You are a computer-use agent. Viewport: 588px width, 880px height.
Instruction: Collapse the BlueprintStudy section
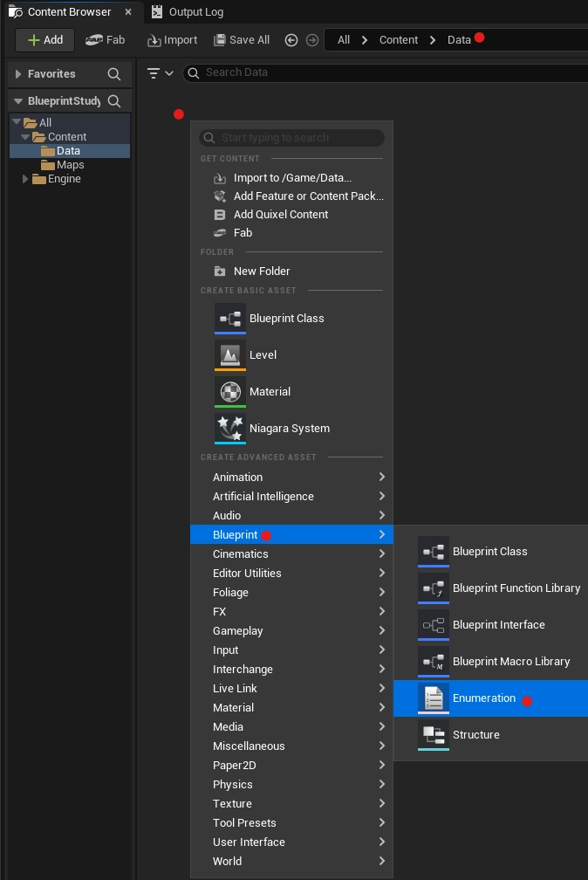click(18, 101)
